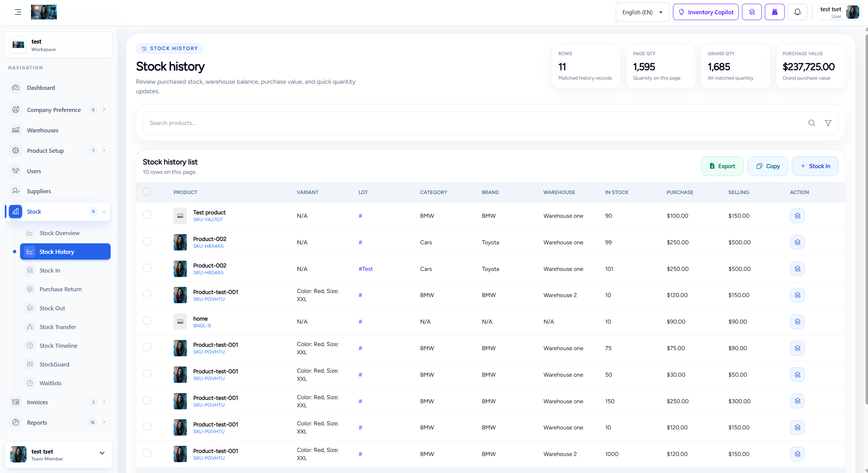Image resolution: width=868 pixels, height=473 pixels.
Task: Click the Stock In button
Action: click(x=815, y=166)
